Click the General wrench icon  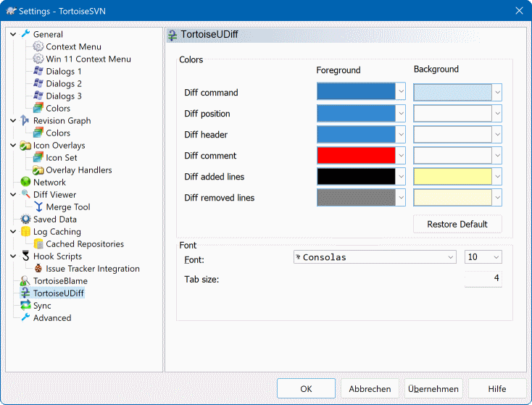(x=25, y=34)
